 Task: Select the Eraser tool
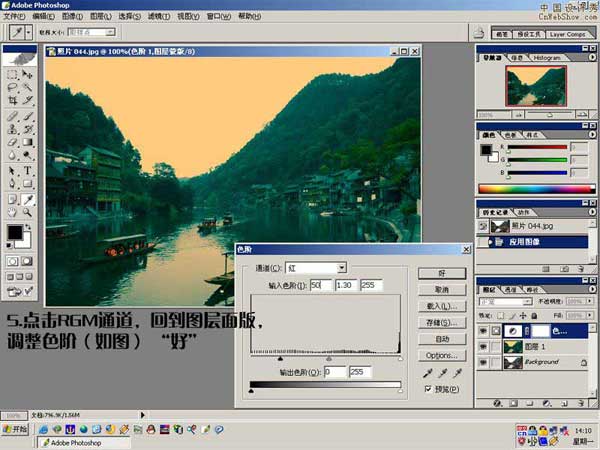coord(12,142)
